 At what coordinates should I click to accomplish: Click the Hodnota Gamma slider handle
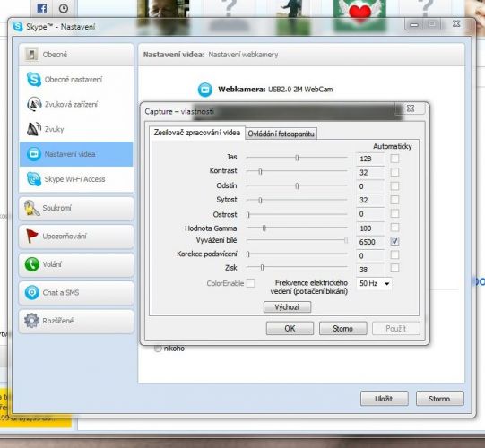click(264, 228)
